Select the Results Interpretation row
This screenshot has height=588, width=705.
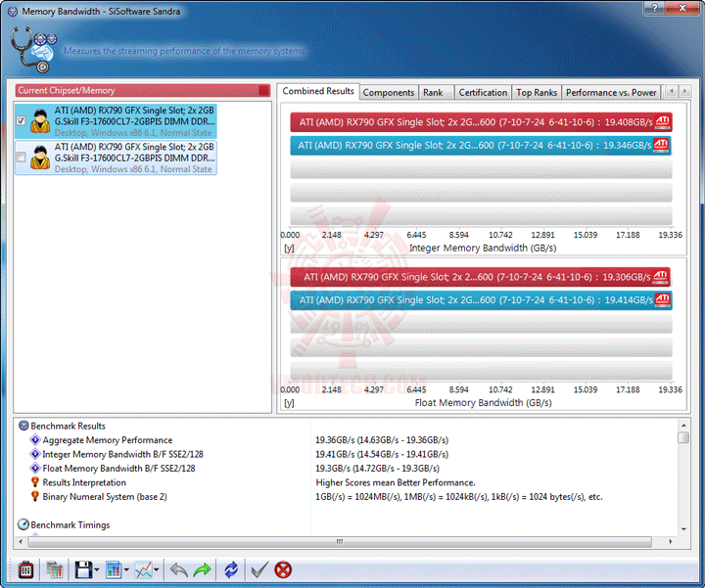click(84, 482)
